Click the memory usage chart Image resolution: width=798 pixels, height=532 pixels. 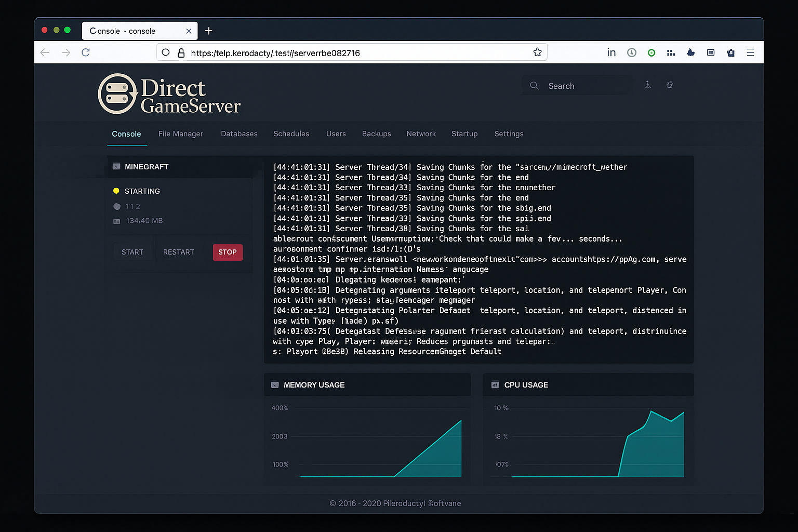click(367, 442)
